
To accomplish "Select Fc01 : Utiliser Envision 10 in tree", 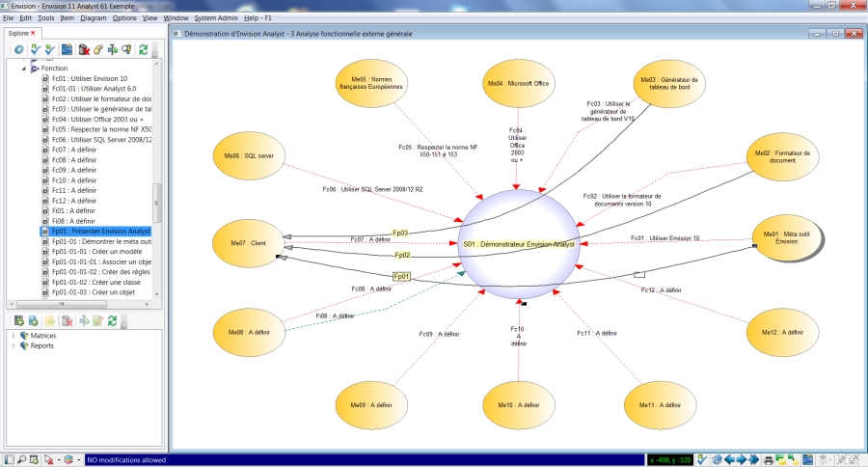I will (x=90, y=79).
